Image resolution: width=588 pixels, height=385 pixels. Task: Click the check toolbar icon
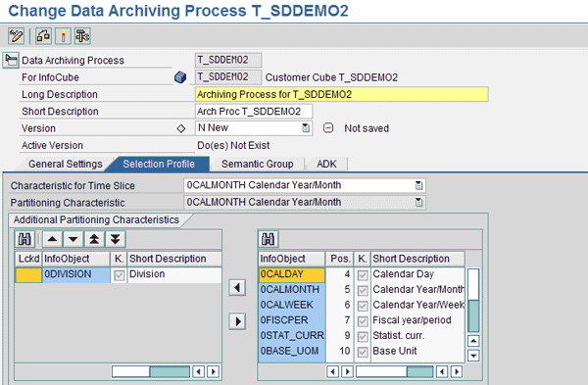[43, 36]
